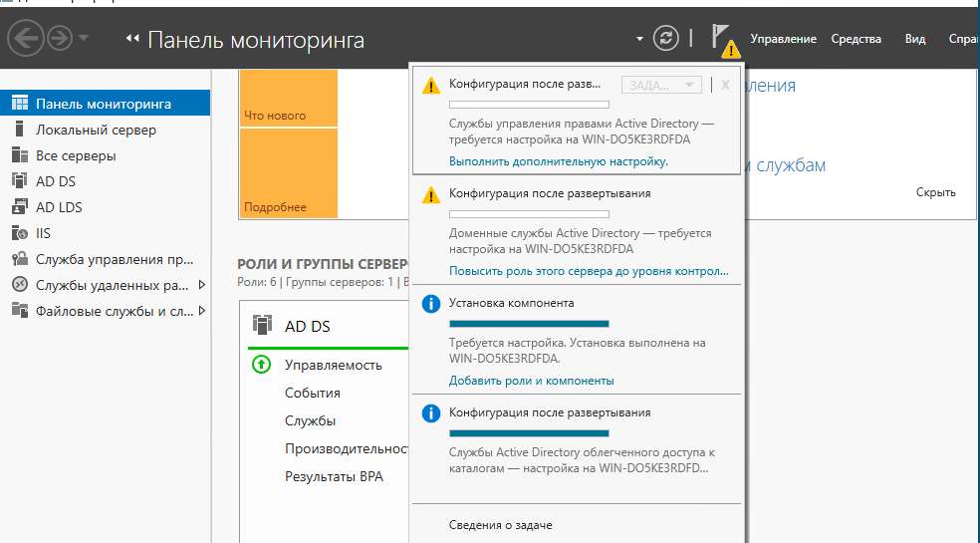
Task: Click Скрыть link in welcome panel
Action: click(x=935, y=192)
